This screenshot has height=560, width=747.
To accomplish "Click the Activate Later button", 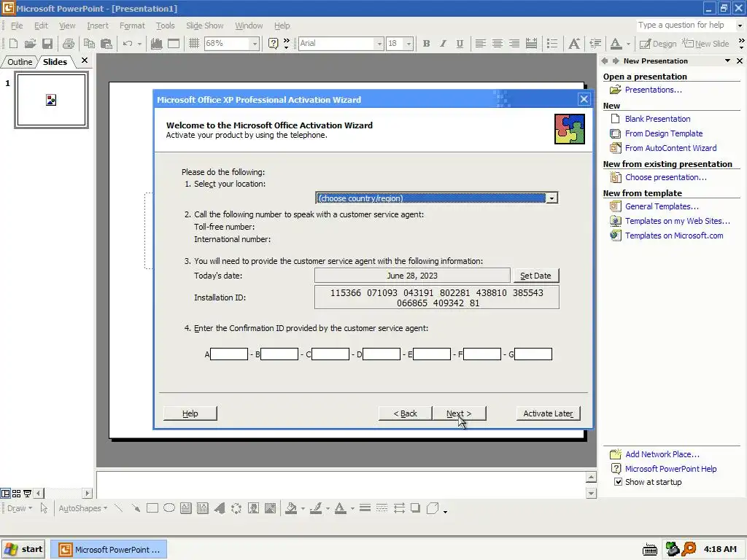I will [548, 413].
